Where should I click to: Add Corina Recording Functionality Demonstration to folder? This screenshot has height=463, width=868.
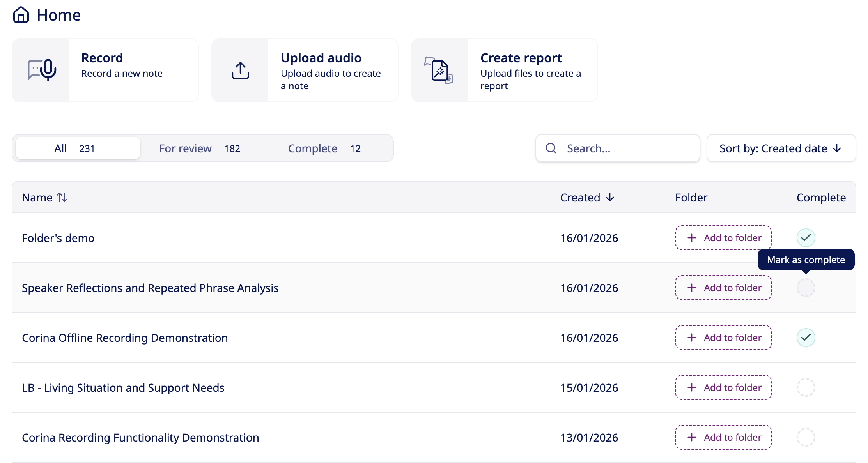pos(723,437)
